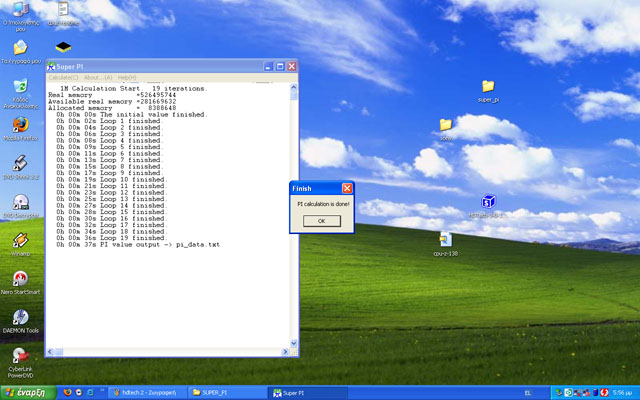Select the DAEMON Tools desktop shortcut

20,321
